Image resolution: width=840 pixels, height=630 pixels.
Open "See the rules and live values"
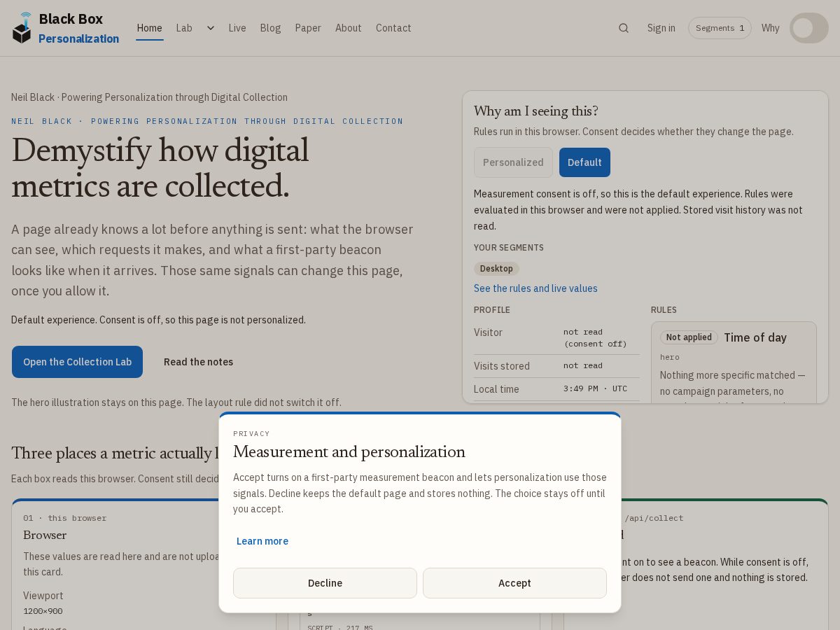click(535, 288)
